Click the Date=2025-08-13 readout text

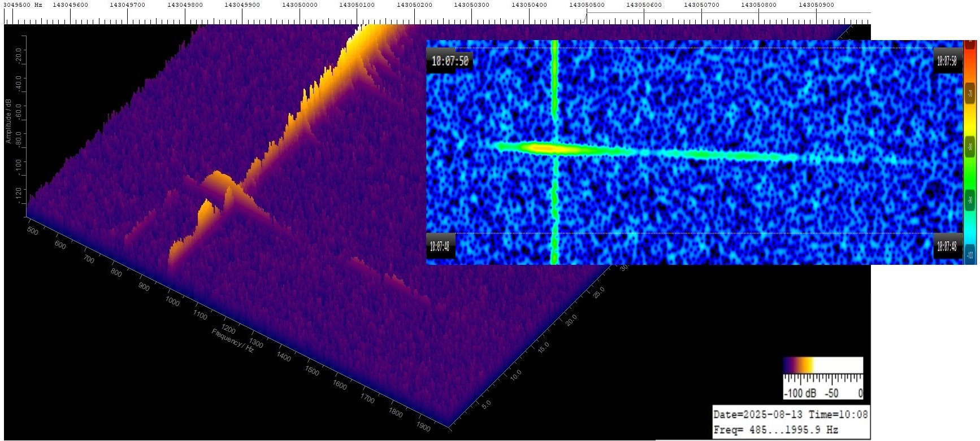[757, 414]
